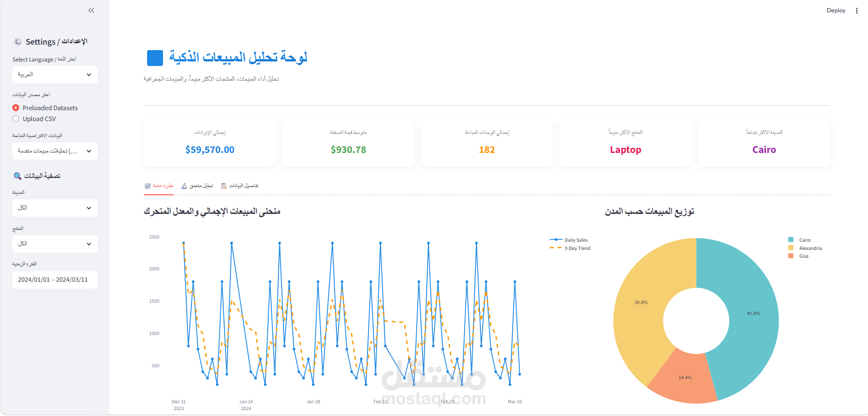
Task: Click the average deal value $930.78
Action: click(348, 150)
